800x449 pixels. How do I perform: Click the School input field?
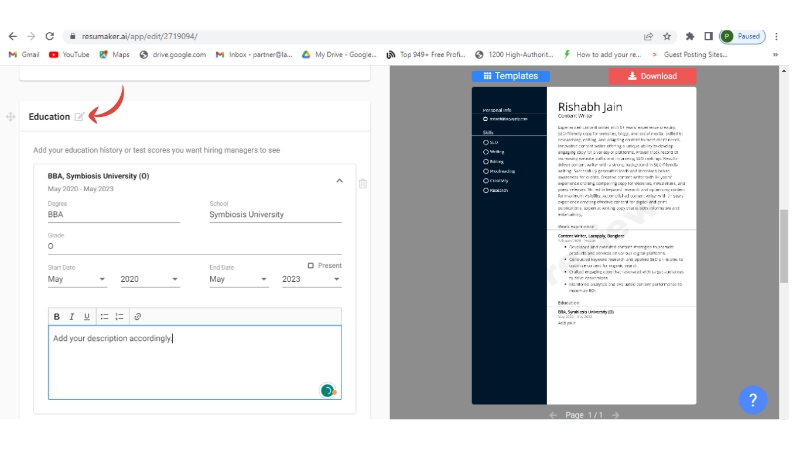(275, 214)
